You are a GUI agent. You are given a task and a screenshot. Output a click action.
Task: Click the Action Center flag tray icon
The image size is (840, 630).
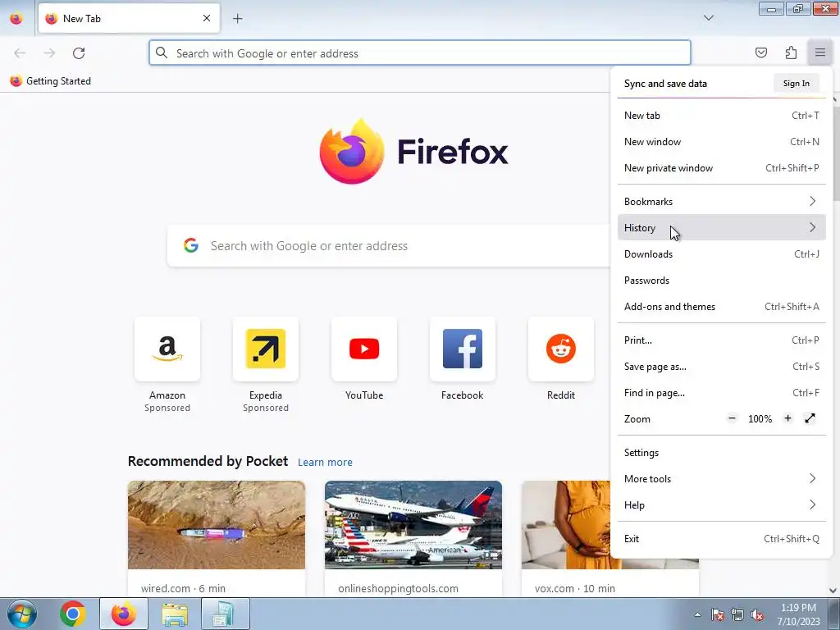[718, 614]
